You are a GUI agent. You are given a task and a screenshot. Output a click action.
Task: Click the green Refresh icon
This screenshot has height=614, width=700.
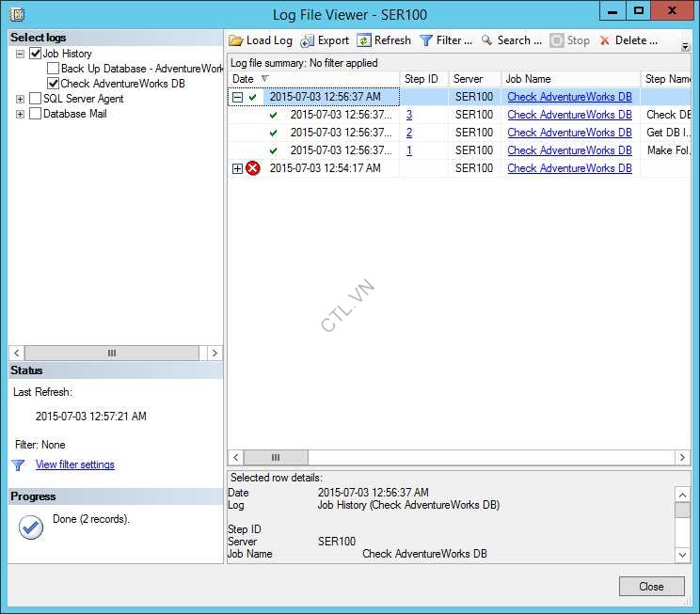pos(363,40)
